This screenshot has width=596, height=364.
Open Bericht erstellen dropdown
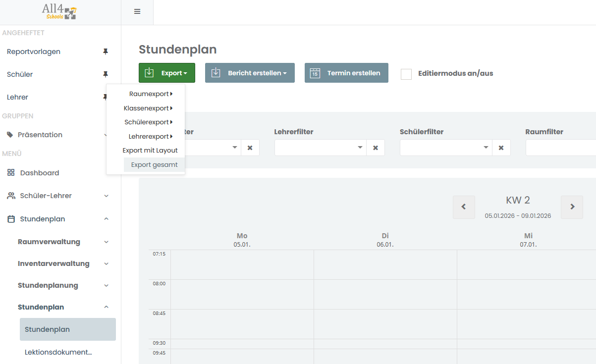click(x=250, y=73)
